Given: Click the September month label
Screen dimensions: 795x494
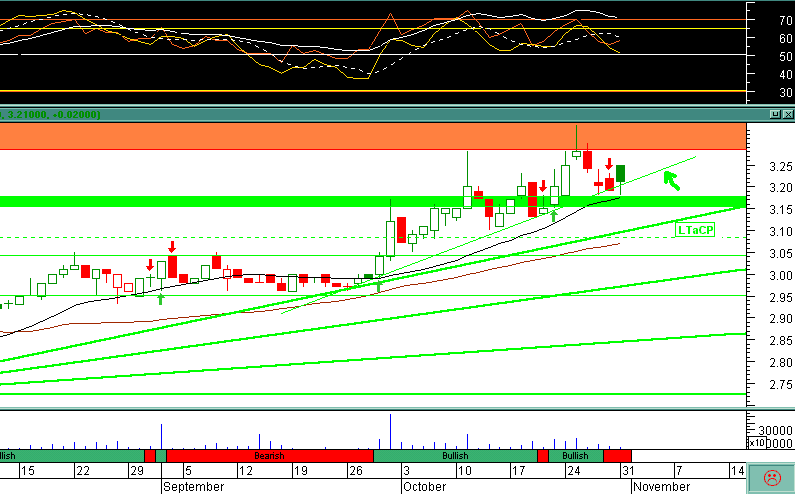Looking at the screenshot, I should pos(194,487).
